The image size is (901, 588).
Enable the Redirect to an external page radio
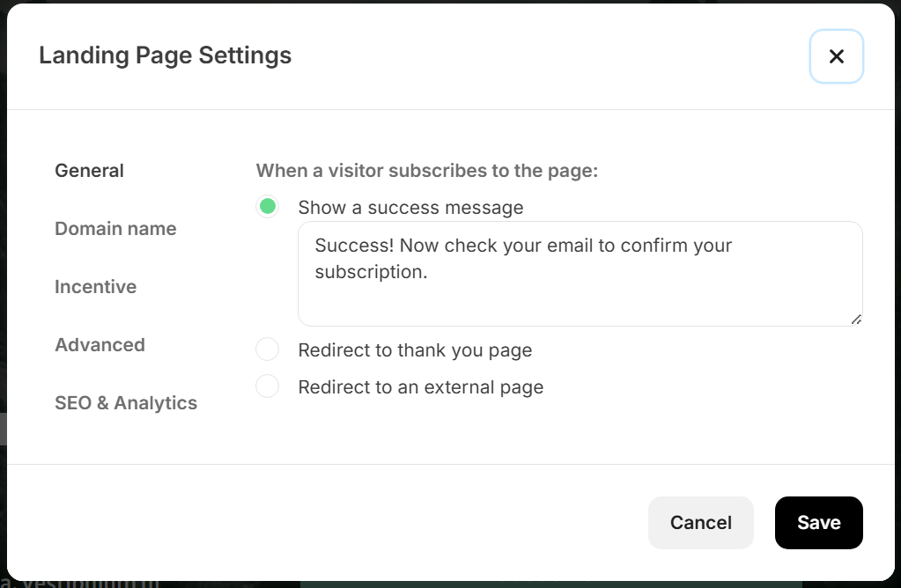click(268, 386)
